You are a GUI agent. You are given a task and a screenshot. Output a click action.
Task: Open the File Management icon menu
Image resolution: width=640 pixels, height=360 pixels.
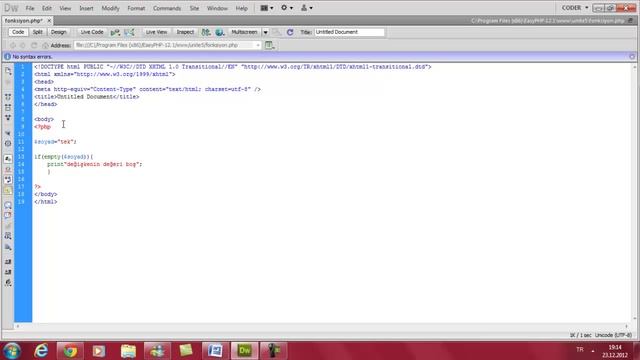[x=206, y=32]
